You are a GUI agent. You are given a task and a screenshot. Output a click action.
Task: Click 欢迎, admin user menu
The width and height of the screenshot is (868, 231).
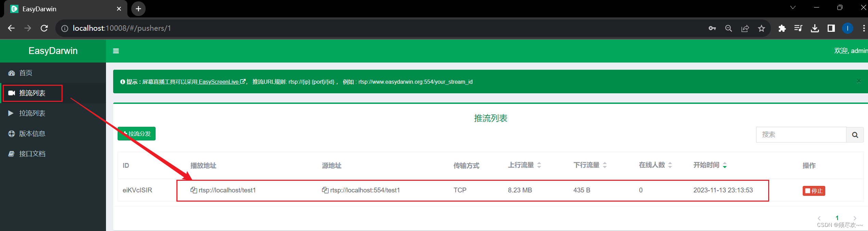pyautogui.click(x=851, y=51)
